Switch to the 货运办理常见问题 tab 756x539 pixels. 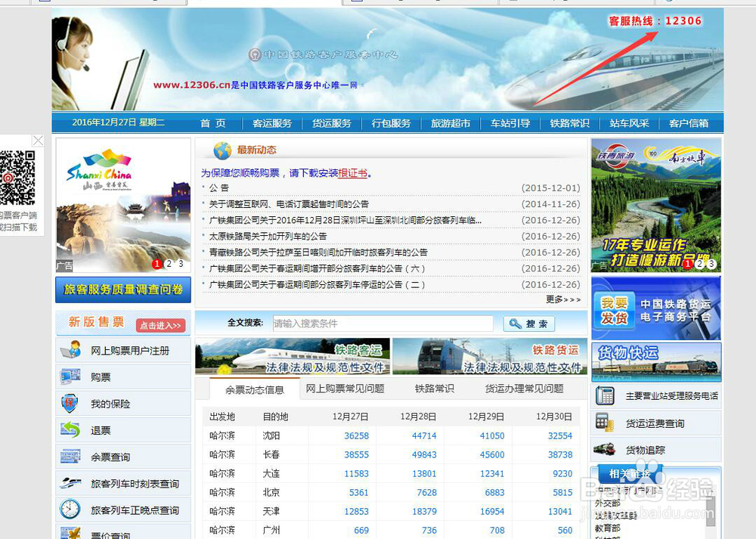(x=524, y=389)
